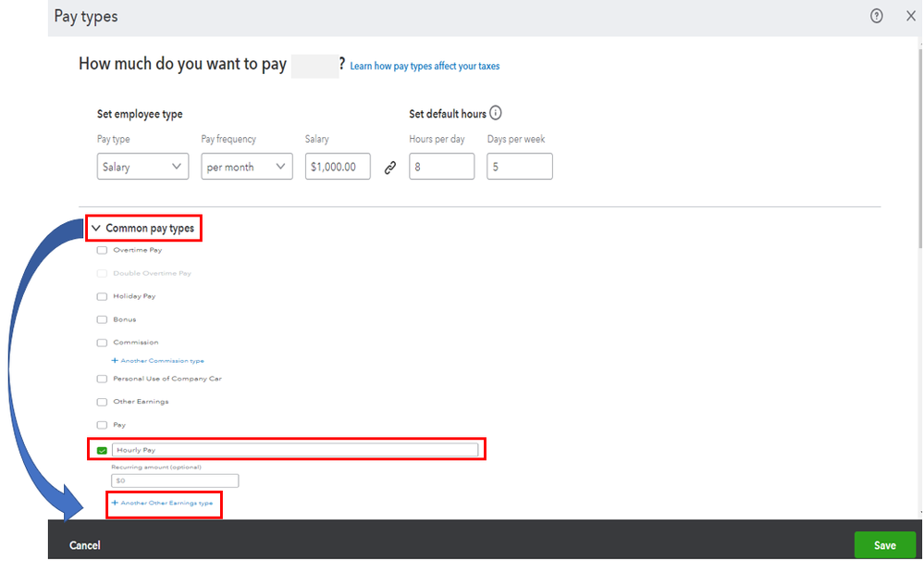Tick the Pay checkbox
This screenshot has height=561, width=924.
tap(102, 425)
